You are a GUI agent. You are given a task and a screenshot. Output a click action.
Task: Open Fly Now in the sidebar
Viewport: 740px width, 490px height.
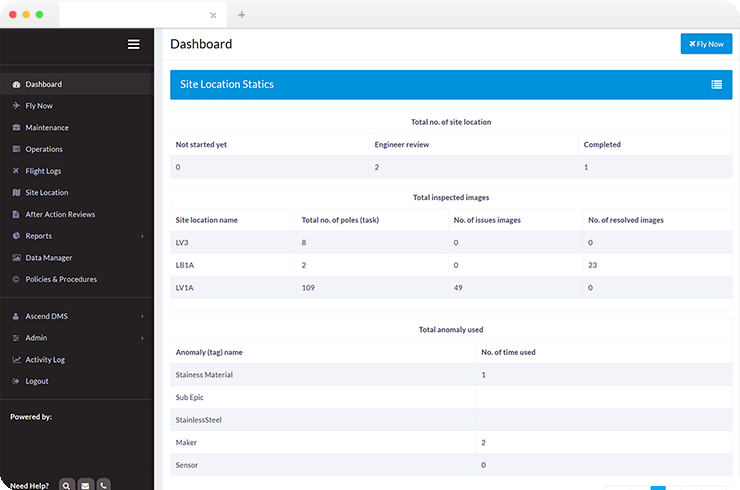tap(77, 106)
